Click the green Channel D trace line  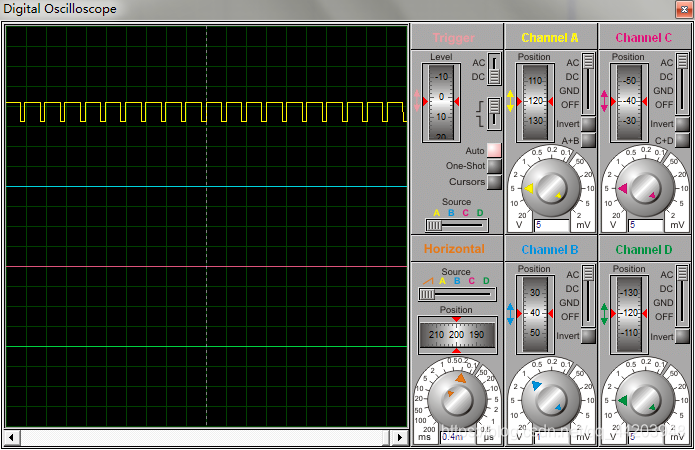(x=206, y=346)
